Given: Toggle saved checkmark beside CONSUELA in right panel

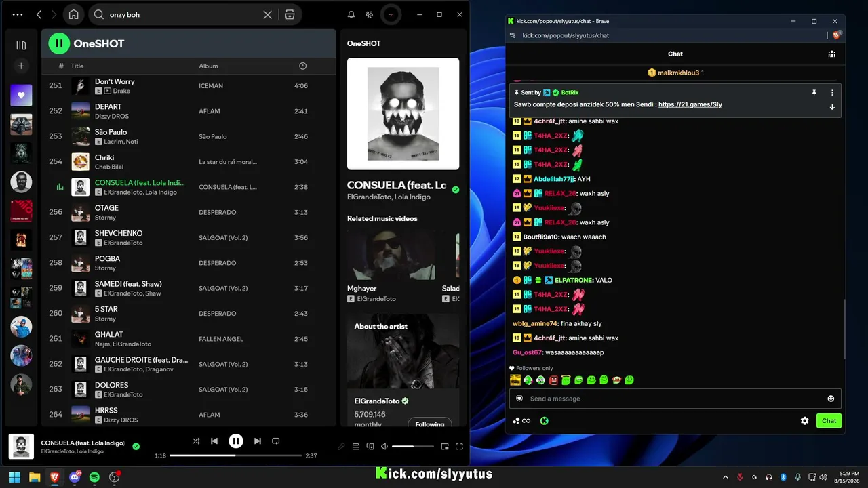Looking at the screenshot, I should pos(456,190).
